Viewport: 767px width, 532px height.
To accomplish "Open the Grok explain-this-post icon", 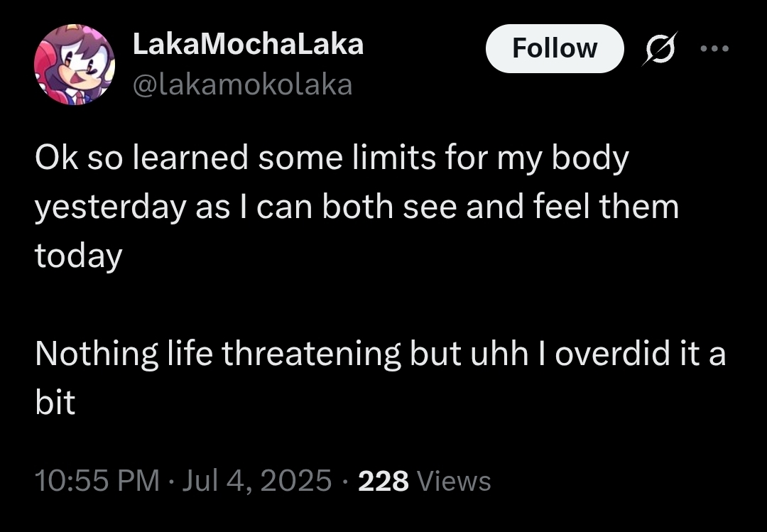I will point(660,48).
